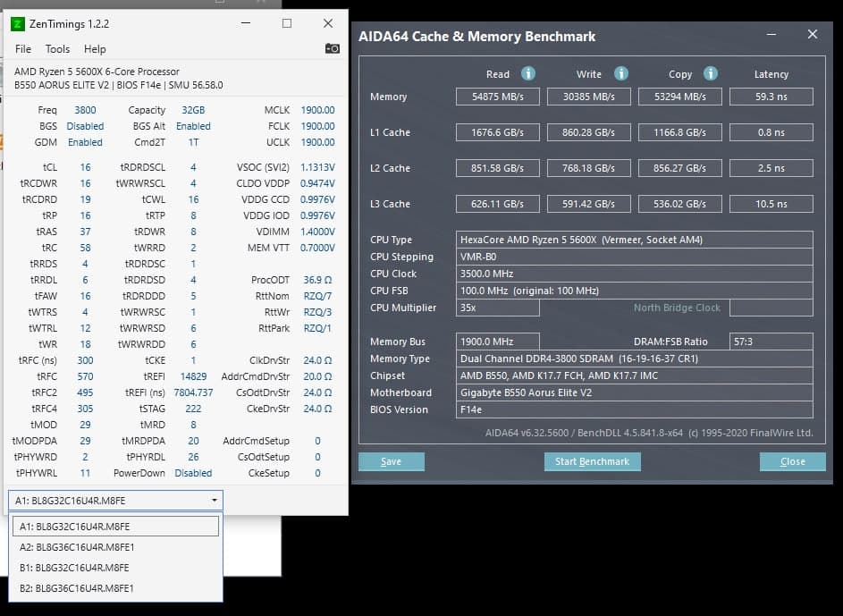Click the L1 Cache Read 1676.6 GB/s field

pos(498,132)
